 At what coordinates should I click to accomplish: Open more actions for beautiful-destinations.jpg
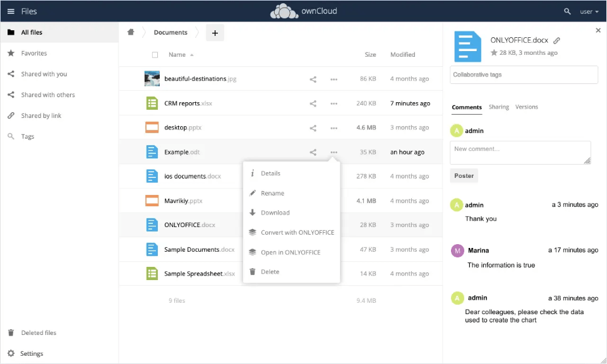(x=334, y=79)
